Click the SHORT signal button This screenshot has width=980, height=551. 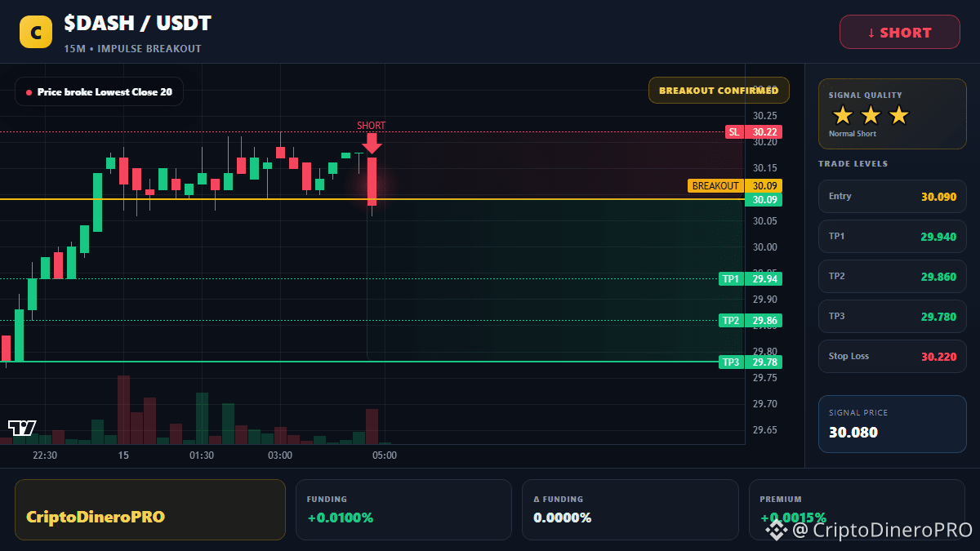point(900,33)
